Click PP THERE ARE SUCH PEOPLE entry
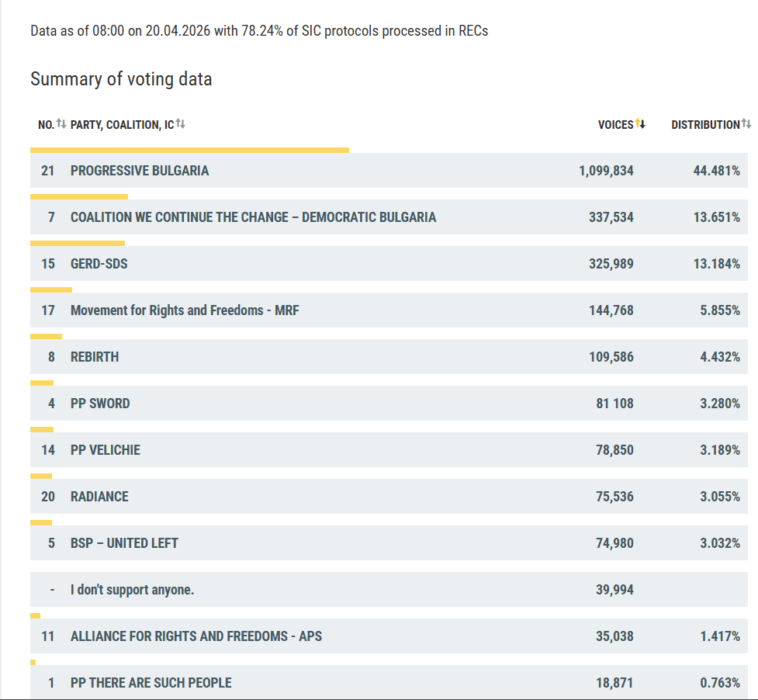Image resolution: width=758 pixels, height=700 pixels. click(x=151, y=683)
